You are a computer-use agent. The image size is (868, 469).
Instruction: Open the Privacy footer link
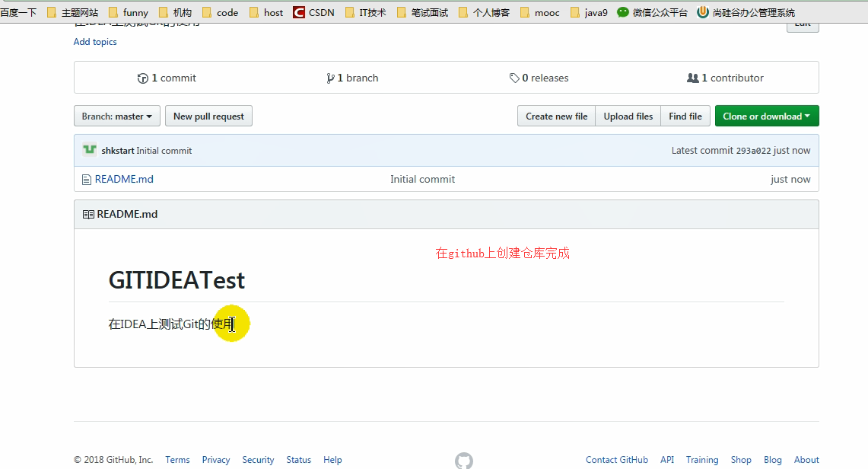click(x=216, y=460)
